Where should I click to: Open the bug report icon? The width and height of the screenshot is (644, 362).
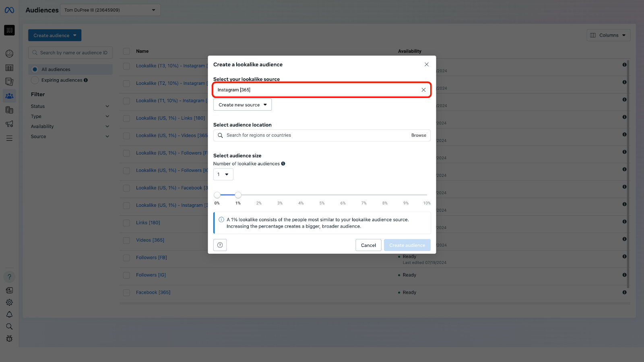[x=9, y=339]
